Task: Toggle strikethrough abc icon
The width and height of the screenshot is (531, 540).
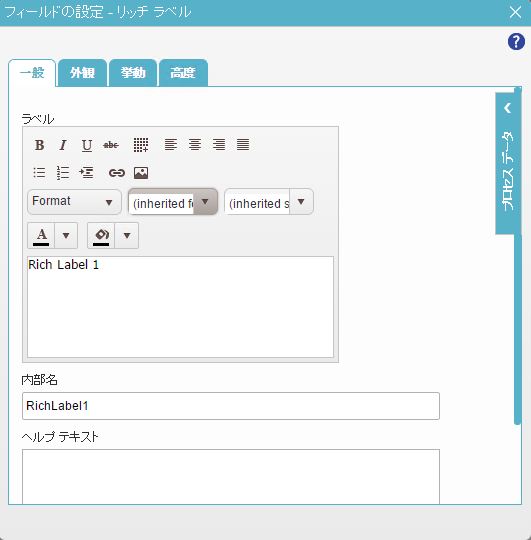Action: (111, 145)
